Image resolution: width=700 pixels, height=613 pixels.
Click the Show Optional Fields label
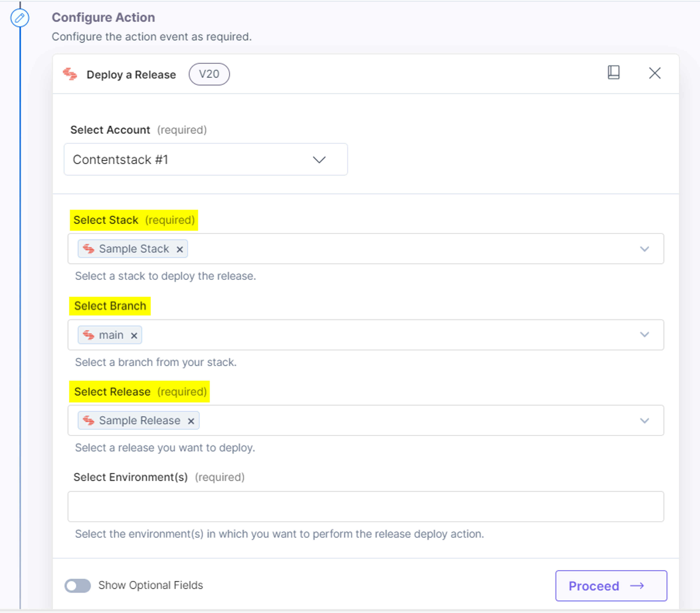click(x=151, y=585)
